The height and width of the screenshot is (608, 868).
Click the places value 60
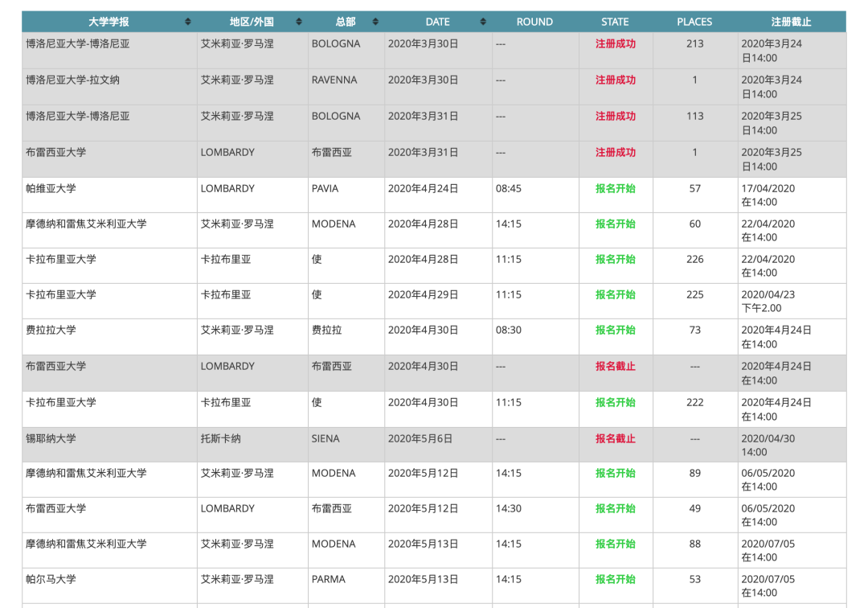[x=694, y=224]
